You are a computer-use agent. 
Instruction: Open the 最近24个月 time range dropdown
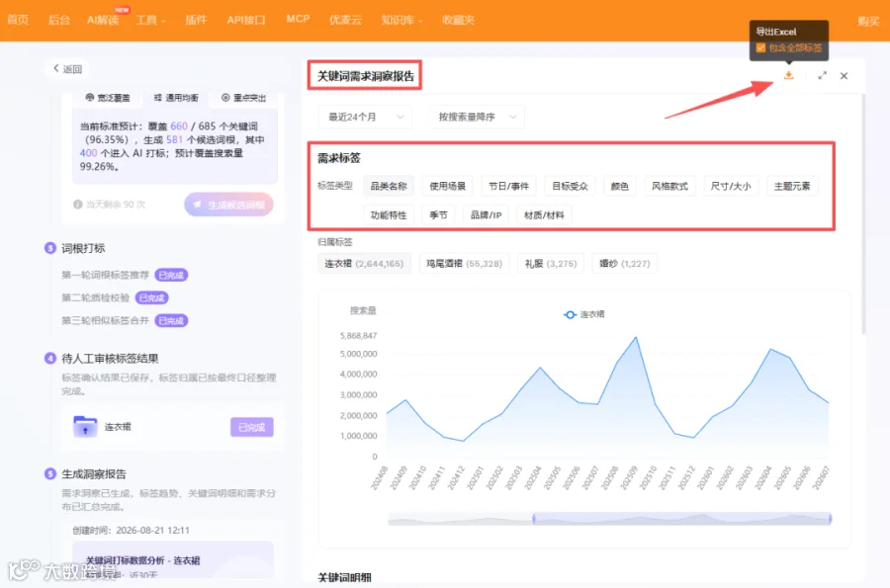click(365, 117)
